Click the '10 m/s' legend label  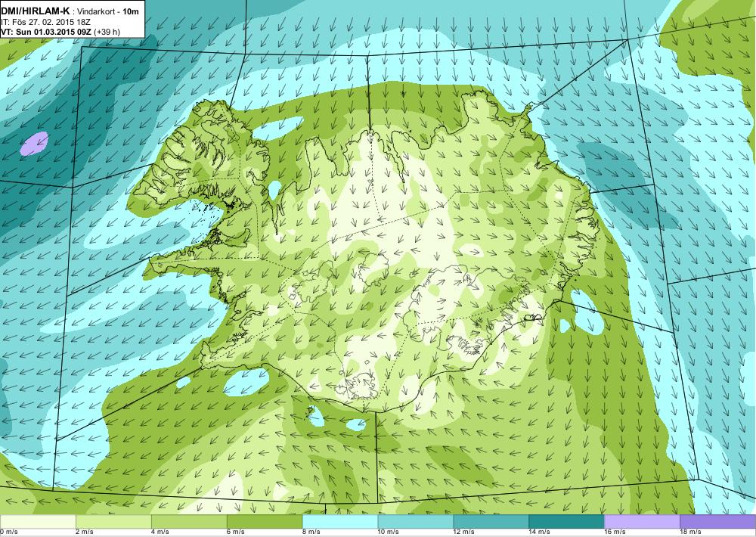[389, 532]
